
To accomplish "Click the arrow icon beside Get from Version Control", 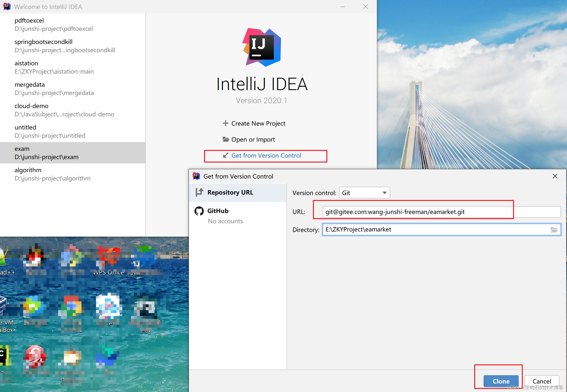I will (225, 155).
